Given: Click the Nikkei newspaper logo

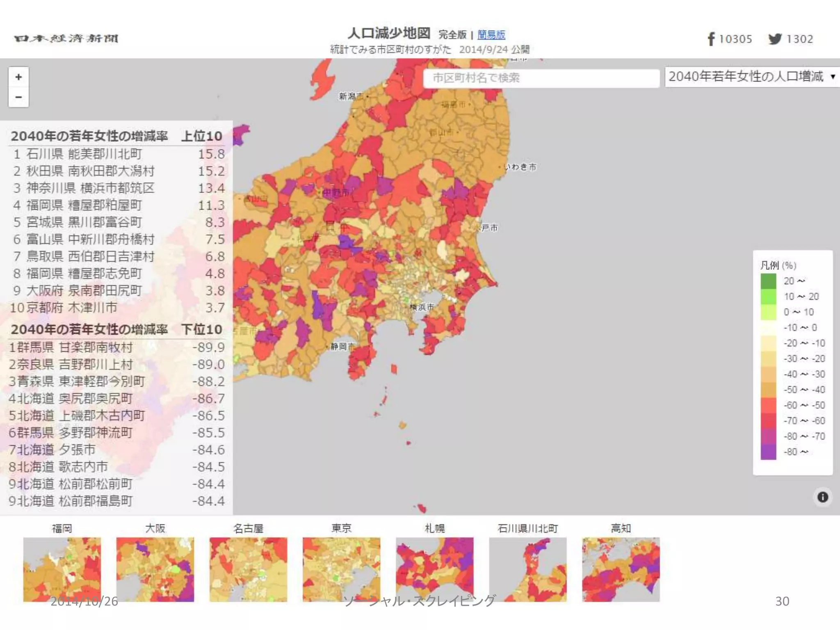Looking at the screenshot, I should coord(66,39).
